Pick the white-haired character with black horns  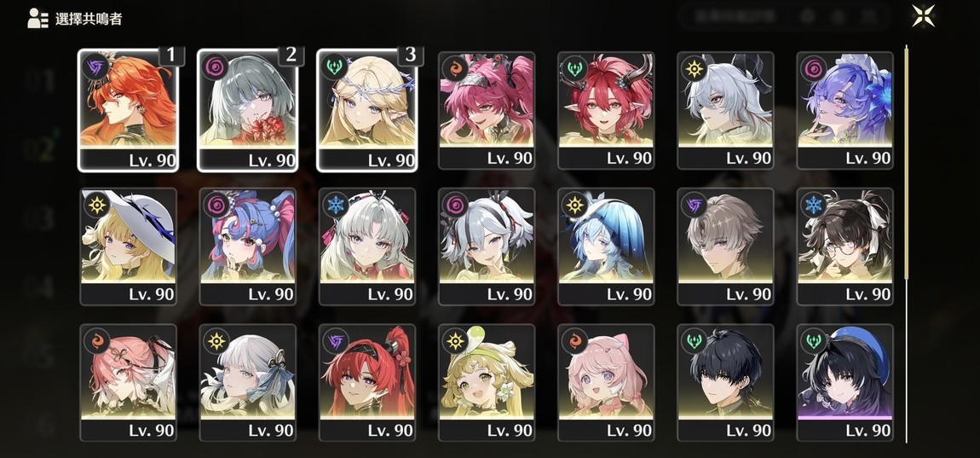725,111
